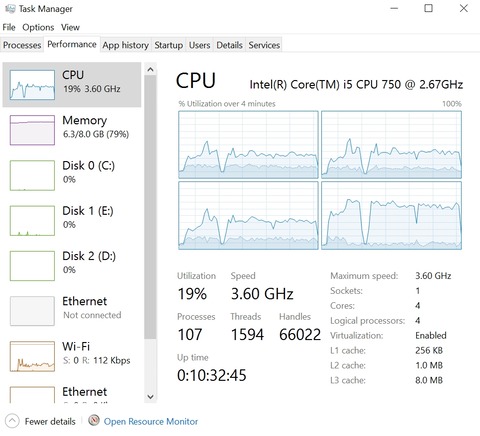Open the Services tab
This screenshot has width=480, height=436.
pyautogui.click(x=264, y=45)
